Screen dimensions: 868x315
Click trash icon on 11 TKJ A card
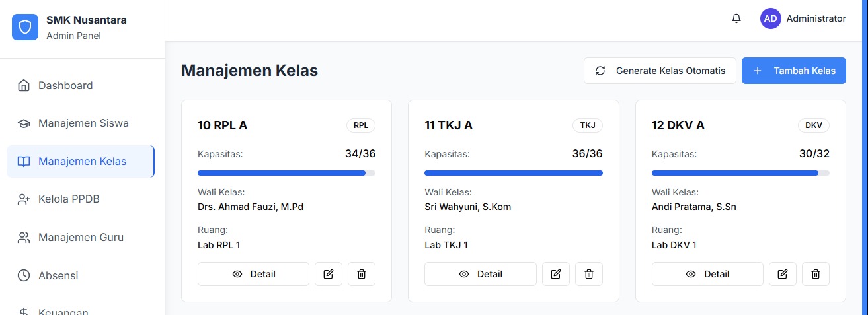pos(589,274)
